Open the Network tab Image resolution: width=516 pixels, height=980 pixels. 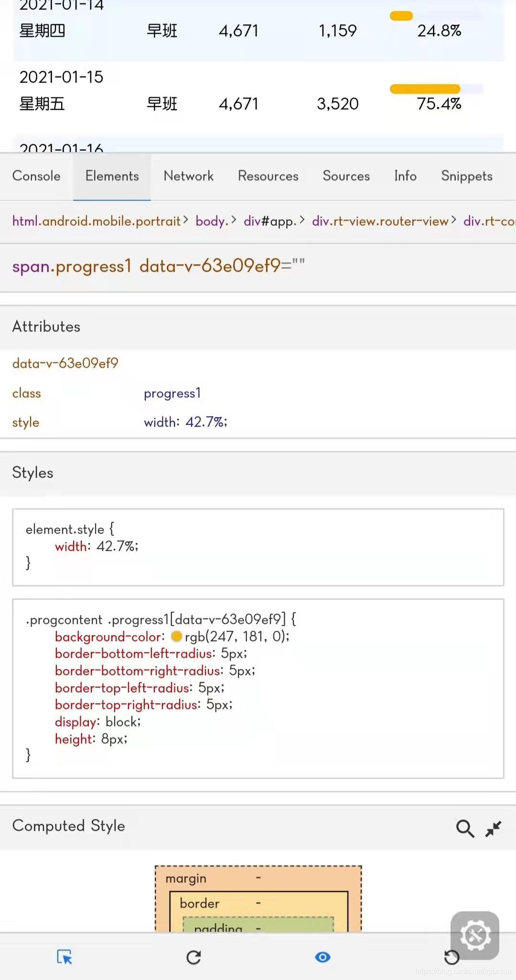click(x=189, y=176)
